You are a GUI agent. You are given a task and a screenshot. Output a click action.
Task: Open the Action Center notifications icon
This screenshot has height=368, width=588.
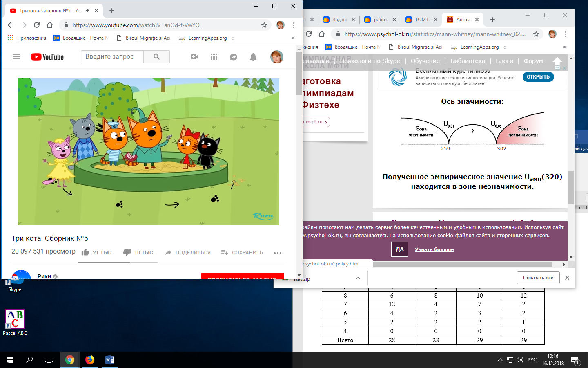tap(575, 360)
